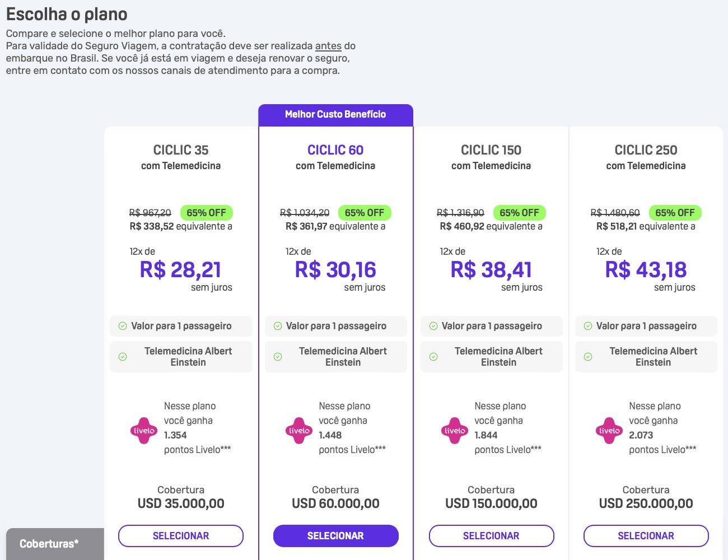Click the Livelo logo in CICLIC 35 plan
Viewport: 728px width, 560px height.
144,431
